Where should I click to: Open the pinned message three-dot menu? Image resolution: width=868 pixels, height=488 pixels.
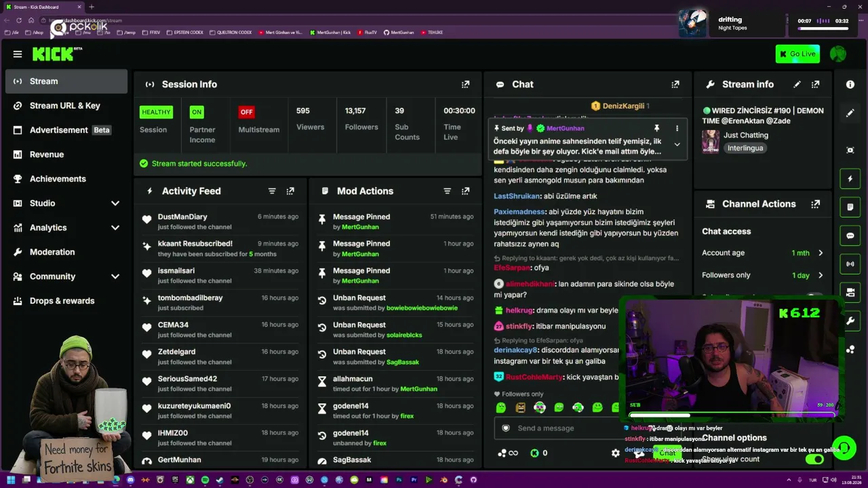tap(677, 128)
